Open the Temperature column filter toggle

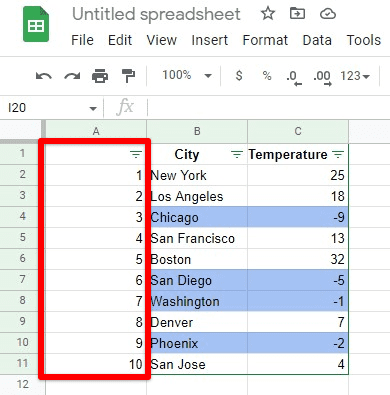click(338, 154)
